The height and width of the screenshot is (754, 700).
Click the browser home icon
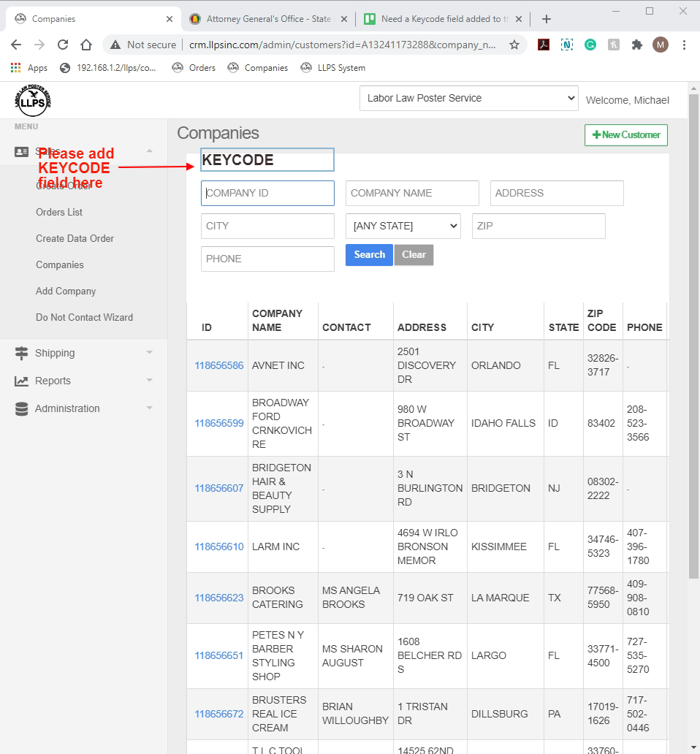tap(86, 45)
